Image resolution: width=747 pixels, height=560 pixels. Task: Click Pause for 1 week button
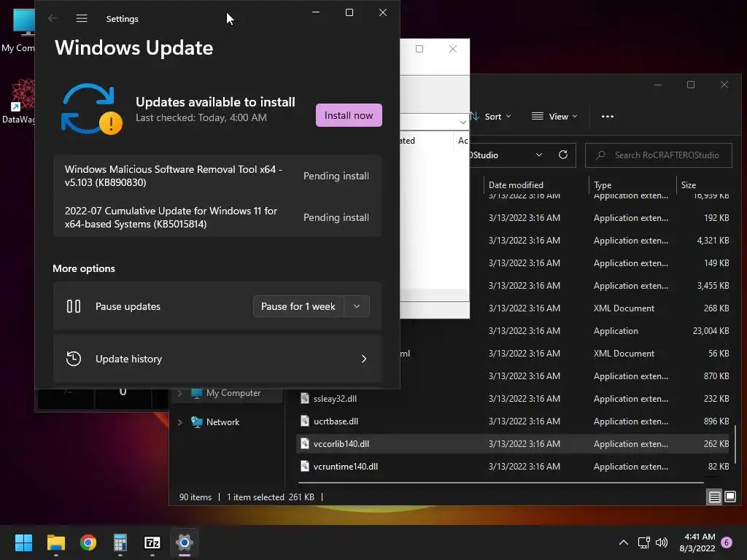tap(298, 306)
